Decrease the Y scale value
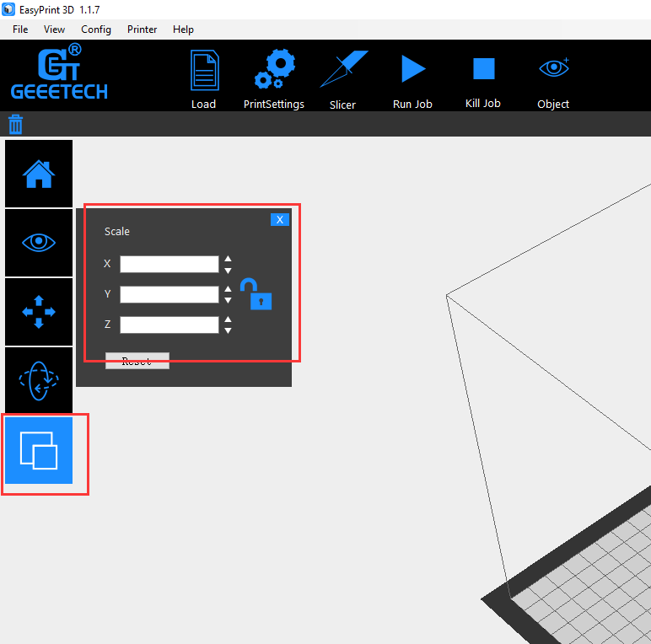The height and width of the screenshot is (644, 651). coord(228,300)
